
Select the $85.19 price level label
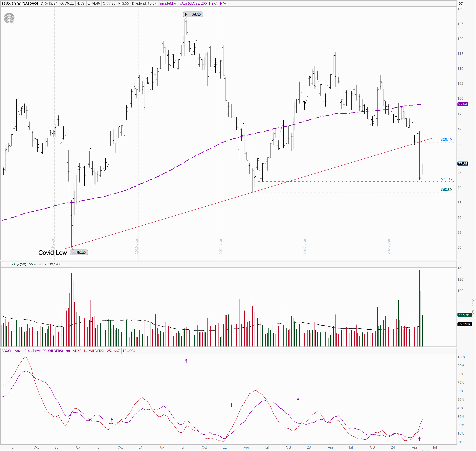tap(446, 139)
